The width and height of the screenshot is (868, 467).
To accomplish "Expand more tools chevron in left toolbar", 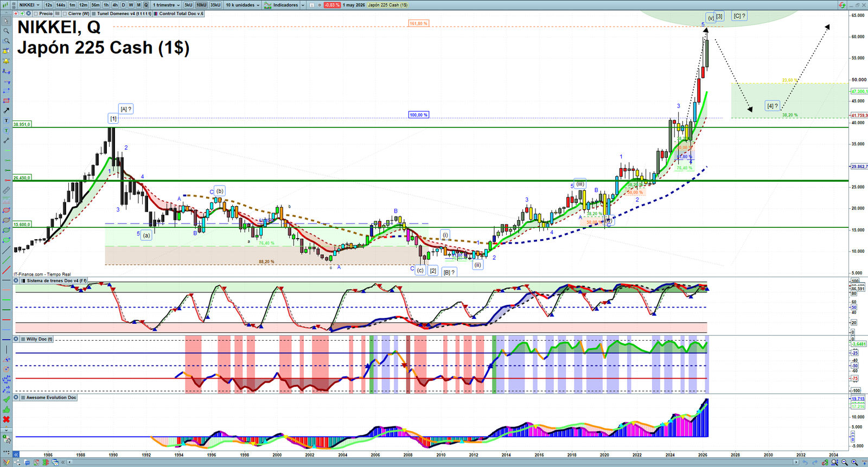I will coord(6,430).
